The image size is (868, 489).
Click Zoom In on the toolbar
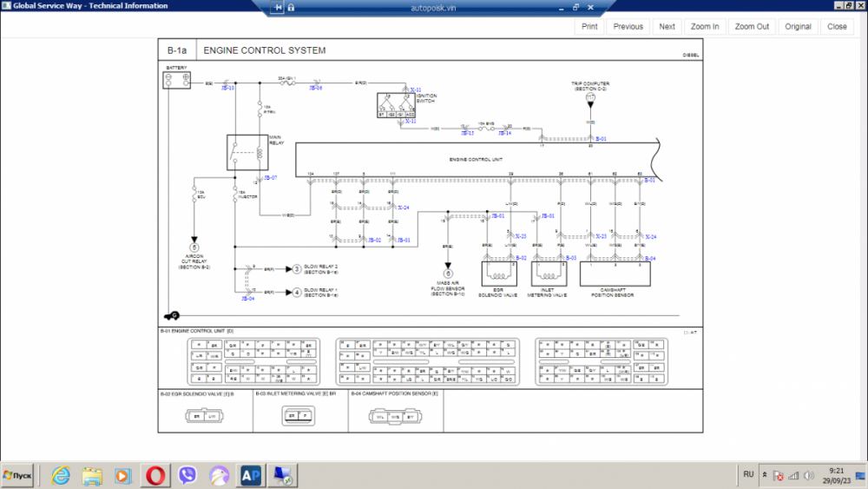tap(705, 26)
